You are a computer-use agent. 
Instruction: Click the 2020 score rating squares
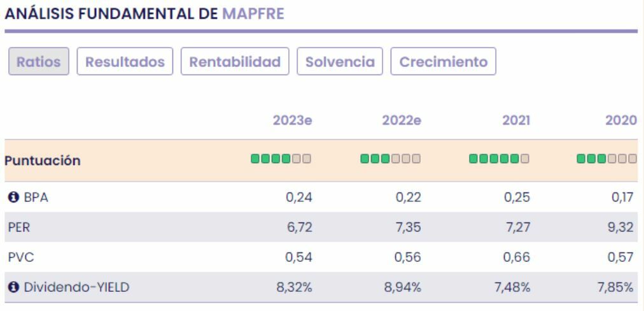click(x=607, y=159)
